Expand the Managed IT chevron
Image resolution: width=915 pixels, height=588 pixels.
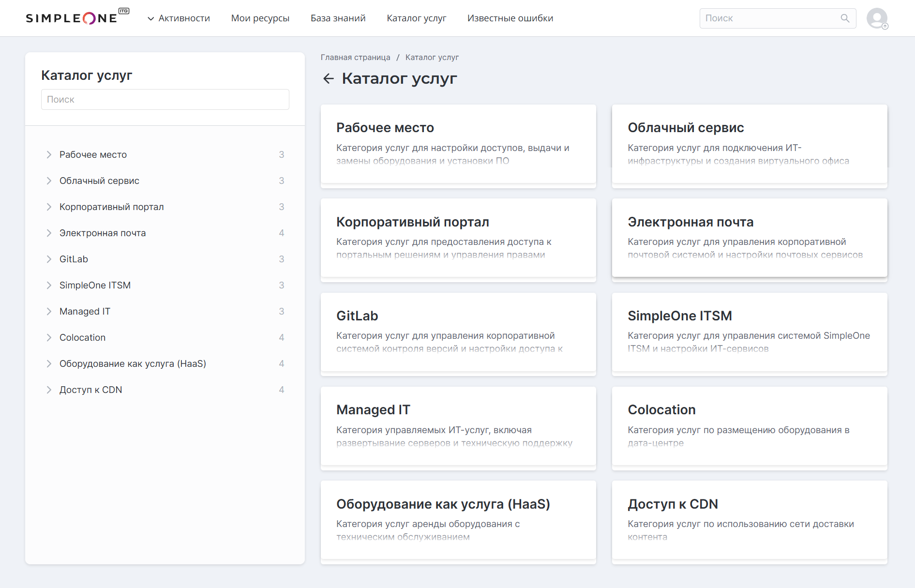(49, 311)
